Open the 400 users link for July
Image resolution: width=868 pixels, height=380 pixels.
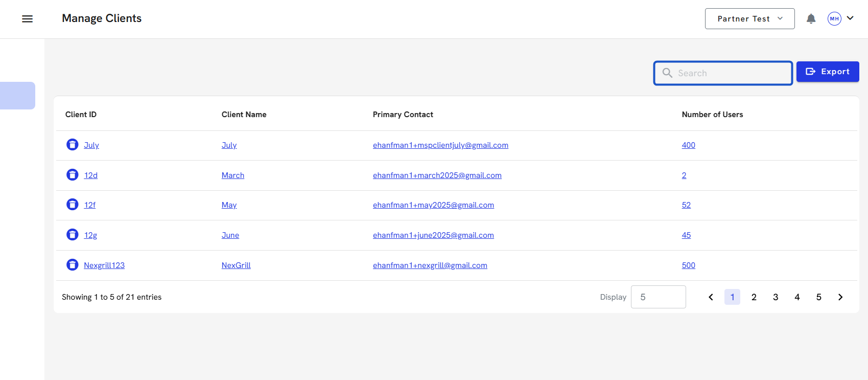coord(688,145)
